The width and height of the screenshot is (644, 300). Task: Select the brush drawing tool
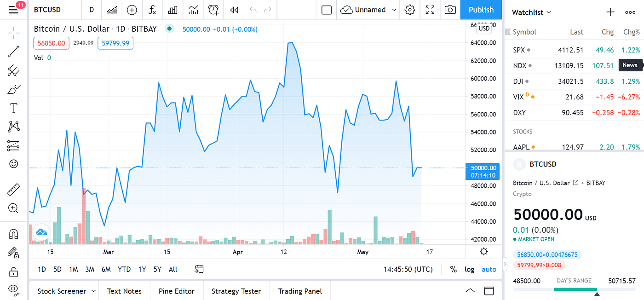click(x=14, y=89)
